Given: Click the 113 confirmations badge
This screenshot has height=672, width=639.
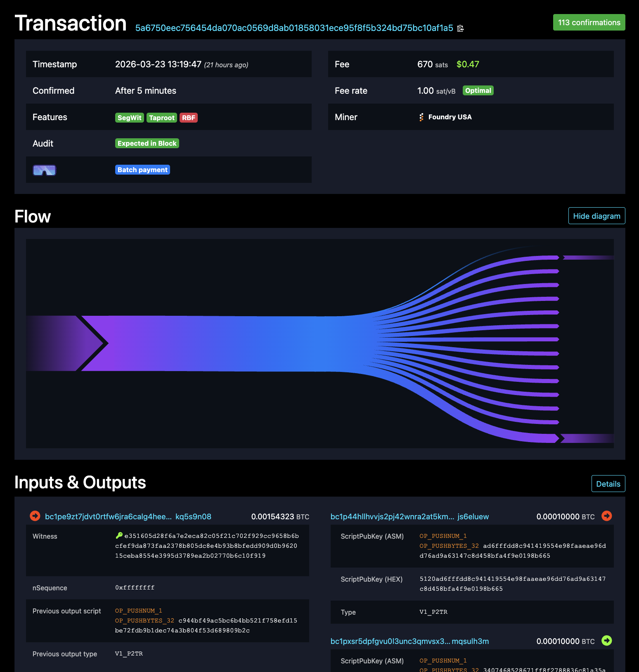Looking at the screenshot, I should point(589,22).
